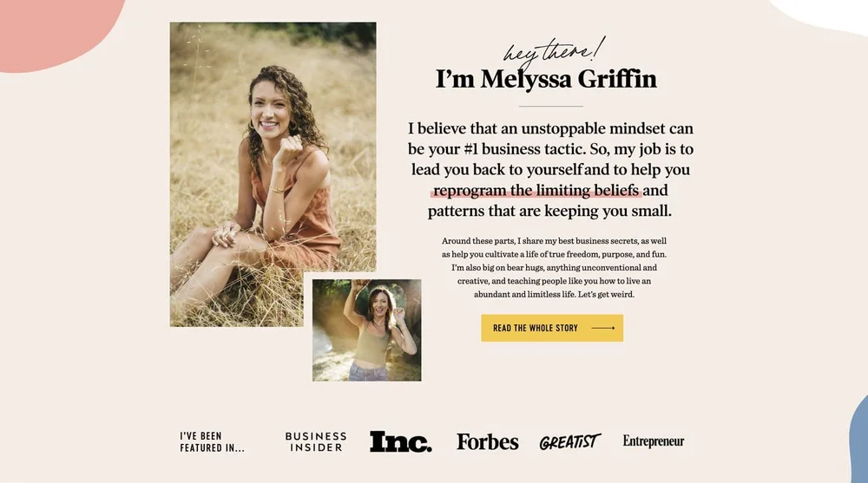Click the "I've been featured in..." label

(212, 442)
